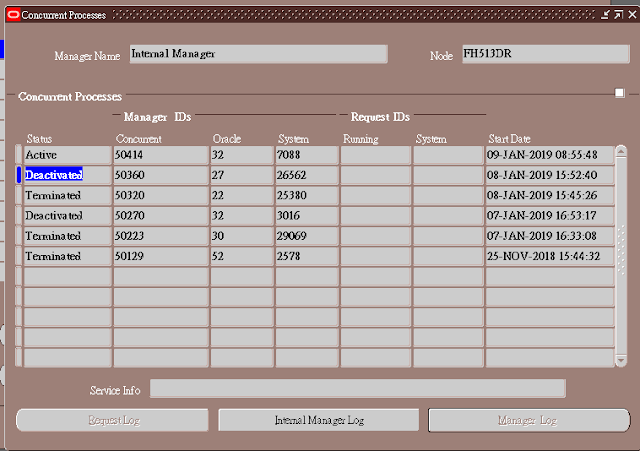This screenshot has width=640, height=451.
Task: Click the Node field FH513DR
Action: pyautogui.click(x=546, y=54)
